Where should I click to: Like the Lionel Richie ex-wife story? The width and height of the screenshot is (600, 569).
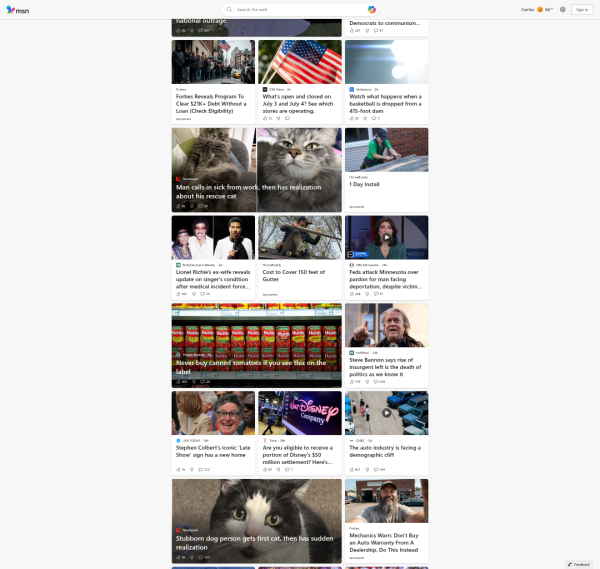(181, 294)
